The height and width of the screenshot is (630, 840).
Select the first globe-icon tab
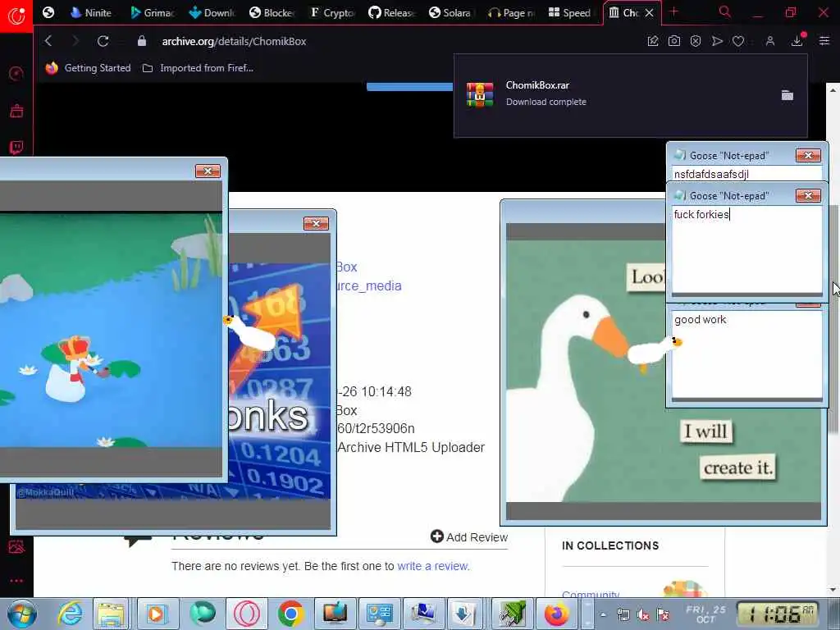coord(48,13)
